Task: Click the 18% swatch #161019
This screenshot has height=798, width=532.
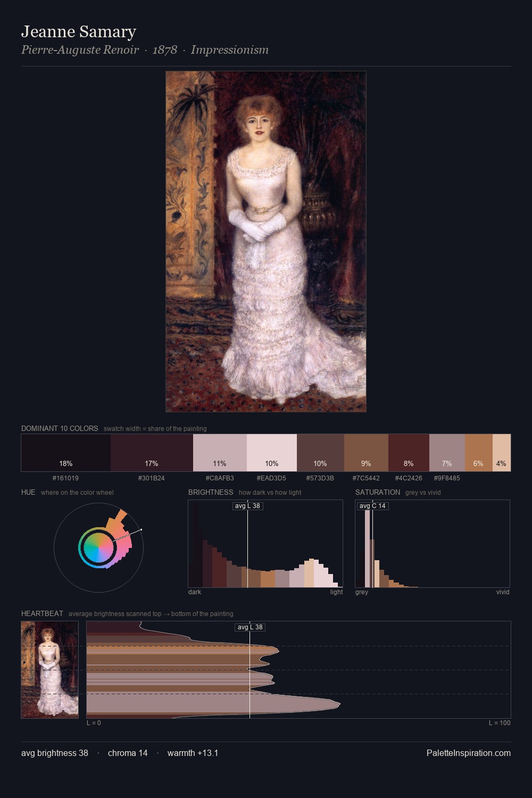Action: click(x=66, y=453)
